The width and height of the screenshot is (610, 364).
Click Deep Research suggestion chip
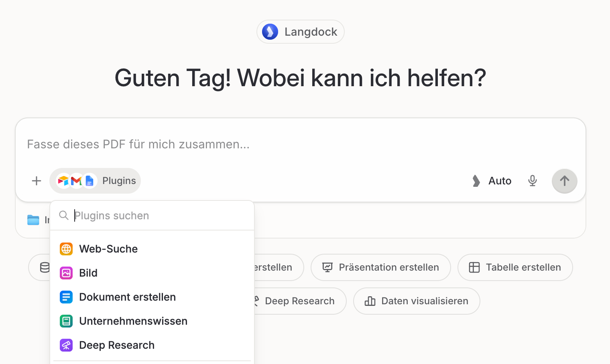(300, 301)
